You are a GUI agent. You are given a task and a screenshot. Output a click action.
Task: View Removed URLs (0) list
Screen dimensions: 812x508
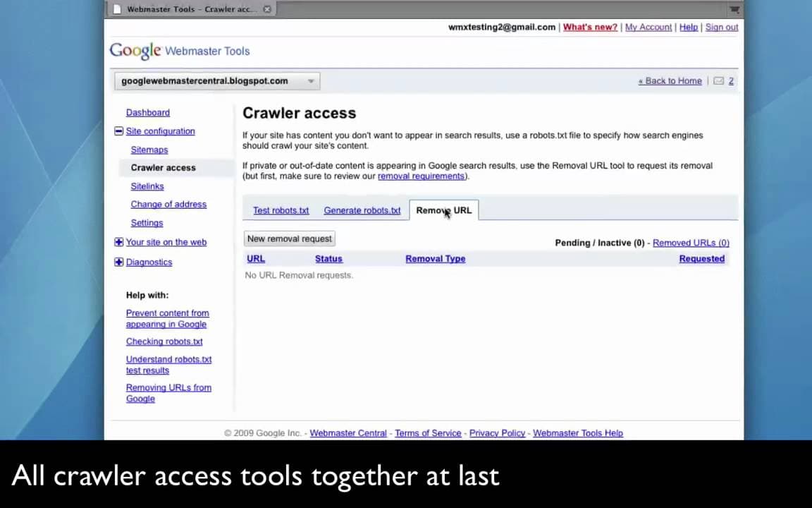(x=691, y=243)
